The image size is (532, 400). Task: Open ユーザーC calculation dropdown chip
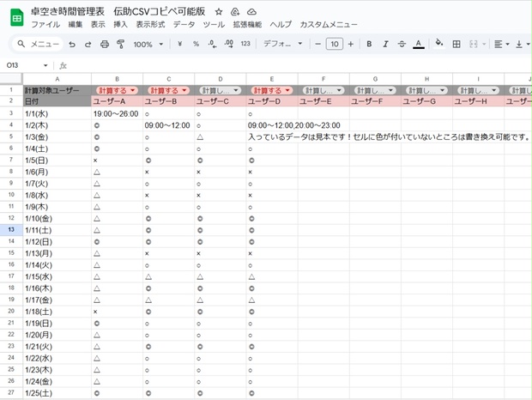point(221,90)
